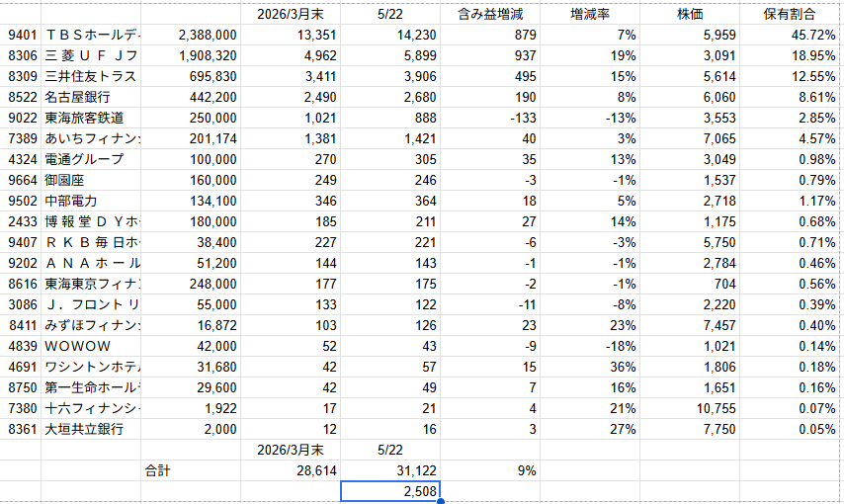Viewport: 844px width, 504px height.
Task: Click the 十六フィナンシャル name cell
Action: coord(91,408)
